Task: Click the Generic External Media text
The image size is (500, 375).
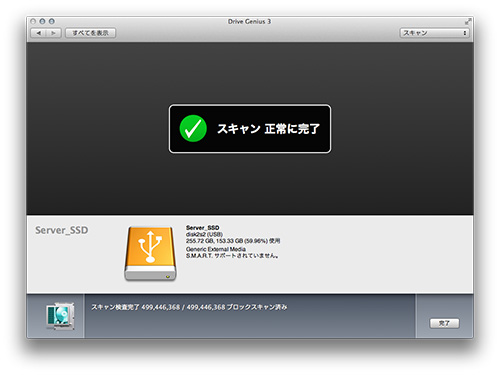Action: (x=216, y=249)
